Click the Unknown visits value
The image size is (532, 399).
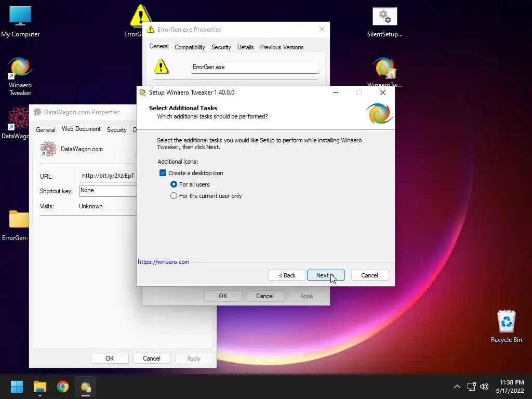click(x=90, y=206)
